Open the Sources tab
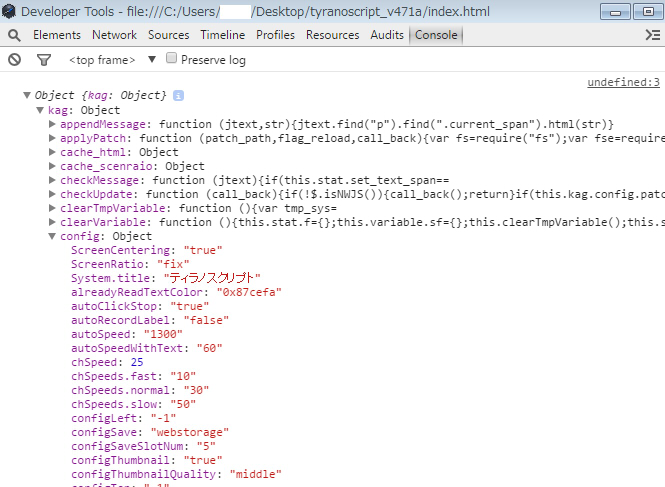The width and height of the screenshot is (665, 487). pyautogui.click(x=168, y=35)
